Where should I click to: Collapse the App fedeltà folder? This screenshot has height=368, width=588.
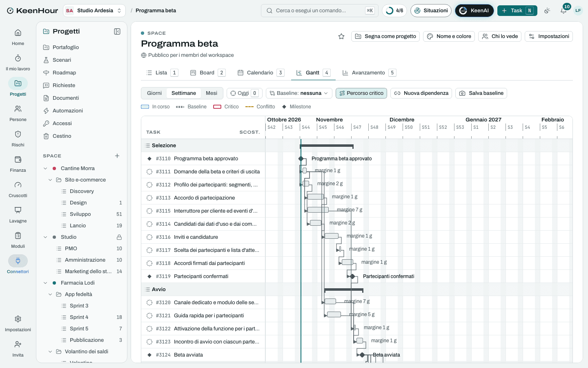pos(50,294)
